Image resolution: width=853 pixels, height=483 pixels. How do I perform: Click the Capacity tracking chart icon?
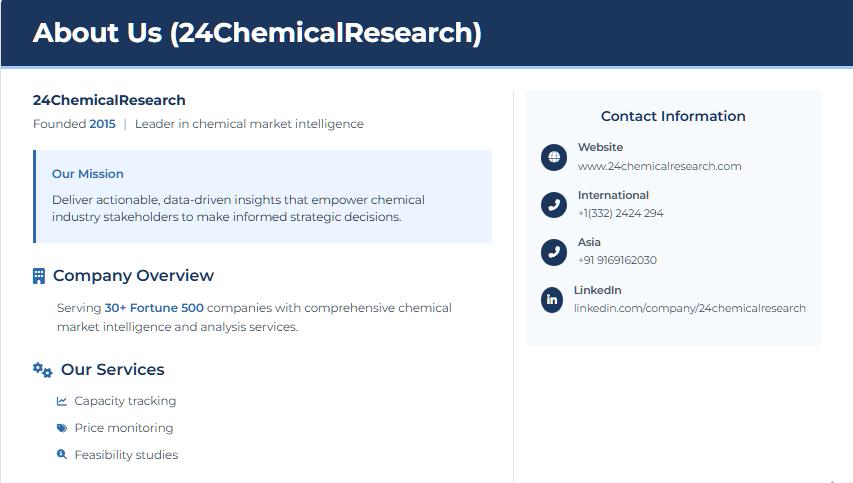pyautogui.click(x=62, y=401)
